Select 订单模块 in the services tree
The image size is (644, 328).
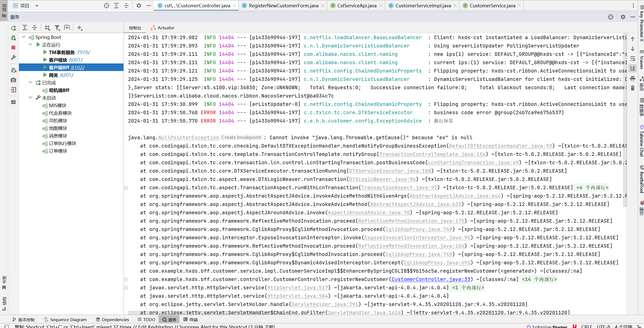(x=58, y=151)
